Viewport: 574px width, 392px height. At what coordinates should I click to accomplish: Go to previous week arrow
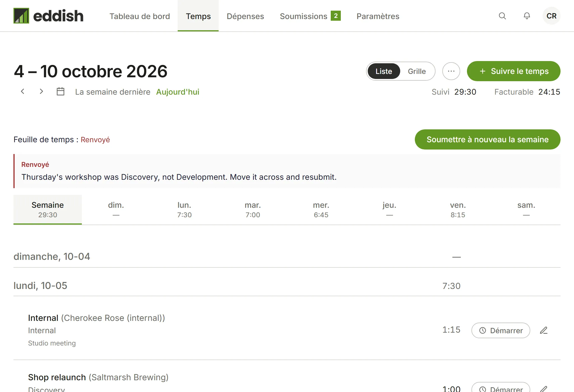(x=23, y=92)
